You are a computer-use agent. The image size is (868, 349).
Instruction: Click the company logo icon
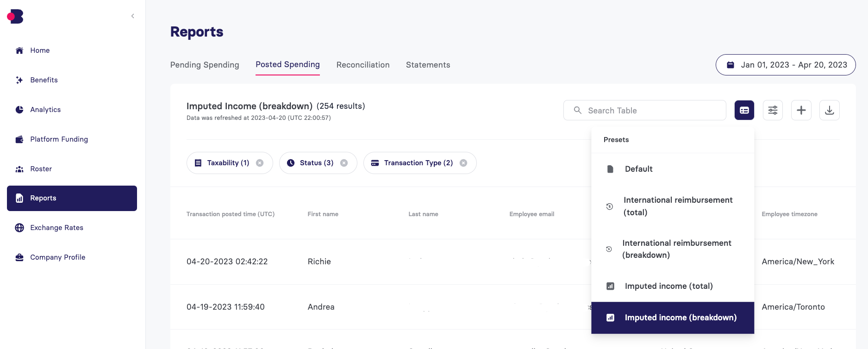coord(15,16)
